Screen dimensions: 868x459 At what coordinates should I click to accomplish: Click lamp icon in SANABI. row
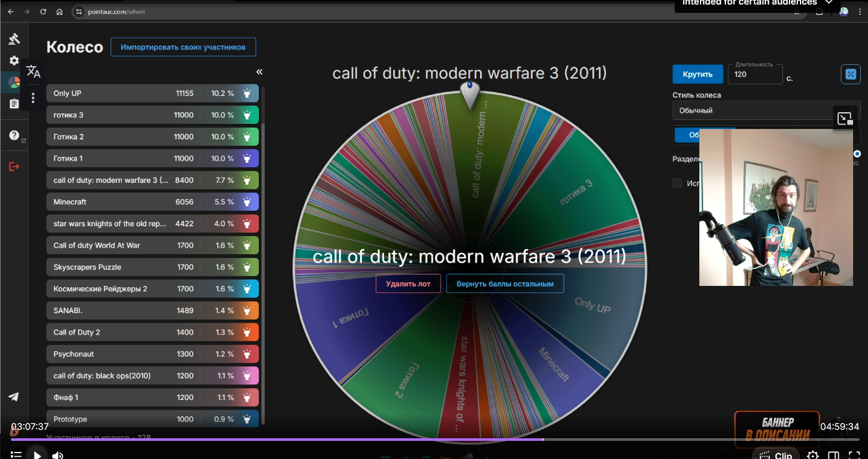[247, 311]
